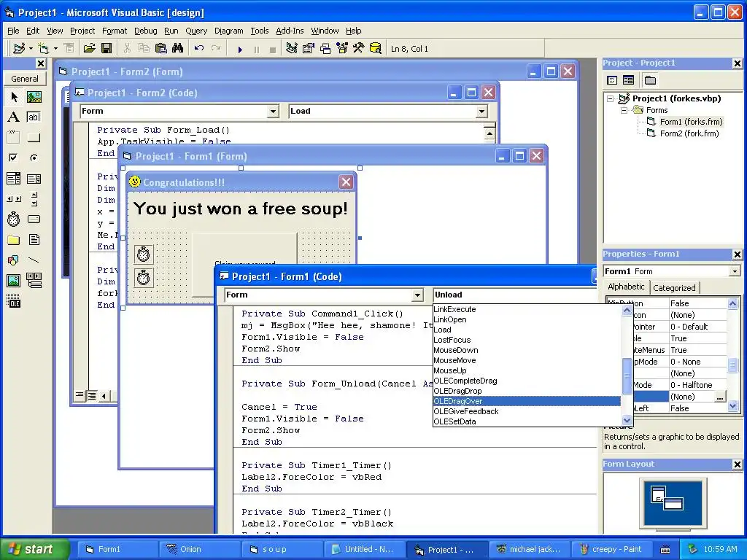Save the project with the floppy disk icon
Image resolution: width=747 pixels, height=560 pixels.
tap(107, 48)
